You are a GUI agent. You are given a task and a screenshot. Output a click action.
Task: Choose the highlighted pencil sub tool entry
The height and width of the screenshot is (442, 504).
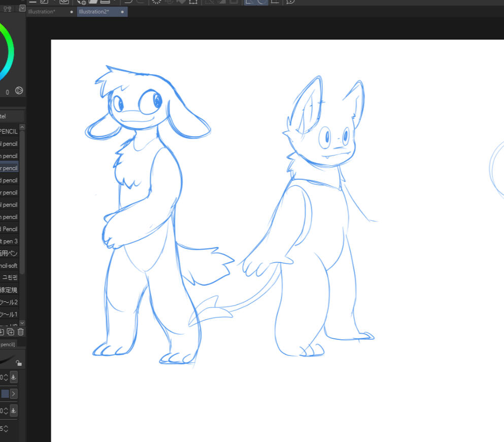pyautogui.click(x=9, y=168)
